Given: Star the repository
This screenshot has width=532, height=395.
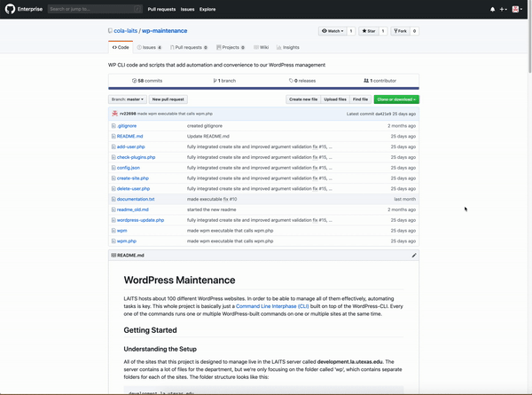Looking at the screenshot, I should [x=369, y=31].
